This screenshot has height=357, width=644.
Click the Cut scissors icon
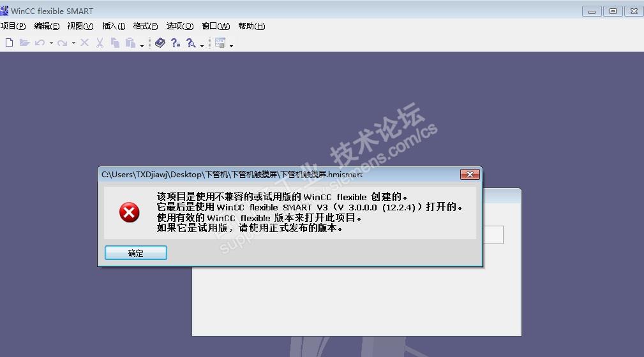(100, 43)
